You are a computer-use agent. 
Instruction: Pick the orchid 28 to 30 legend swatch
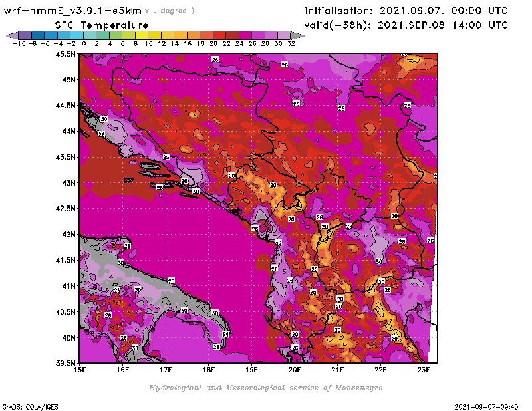pos(271,35)
